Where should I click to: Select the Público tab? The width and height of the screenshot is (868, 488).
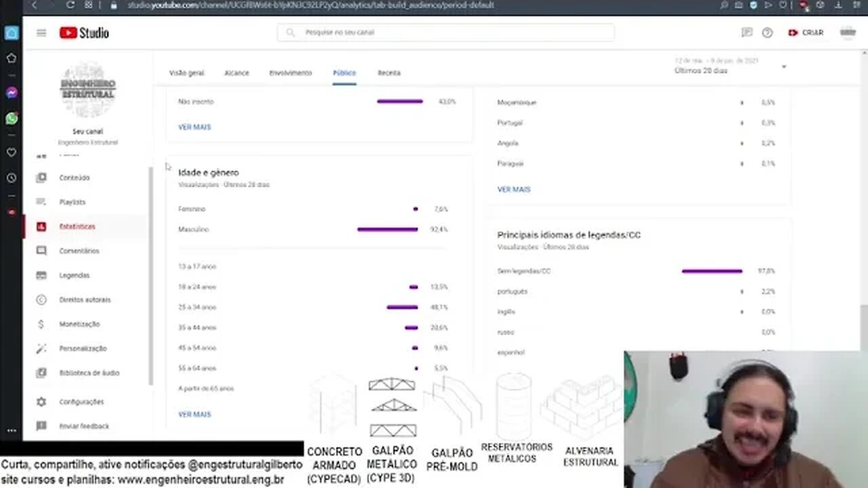pos(344,73)
